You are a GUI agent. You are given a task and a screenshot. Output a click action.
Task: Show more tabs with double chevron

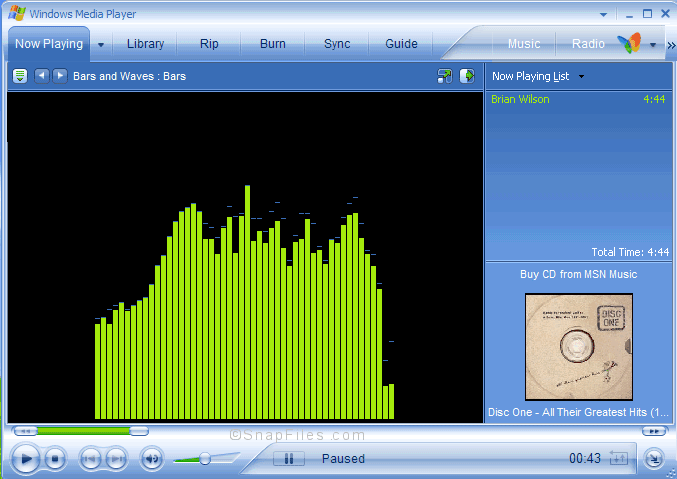click(671, 45)
